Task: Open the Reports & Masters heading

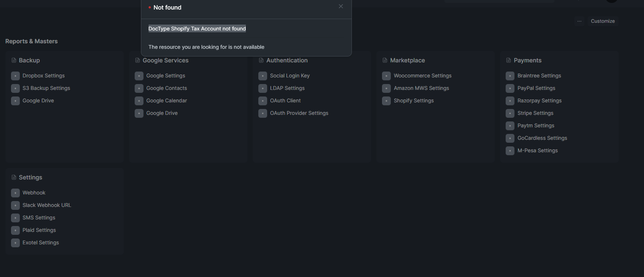Action: pyautogui.click(x=32, y=41)
